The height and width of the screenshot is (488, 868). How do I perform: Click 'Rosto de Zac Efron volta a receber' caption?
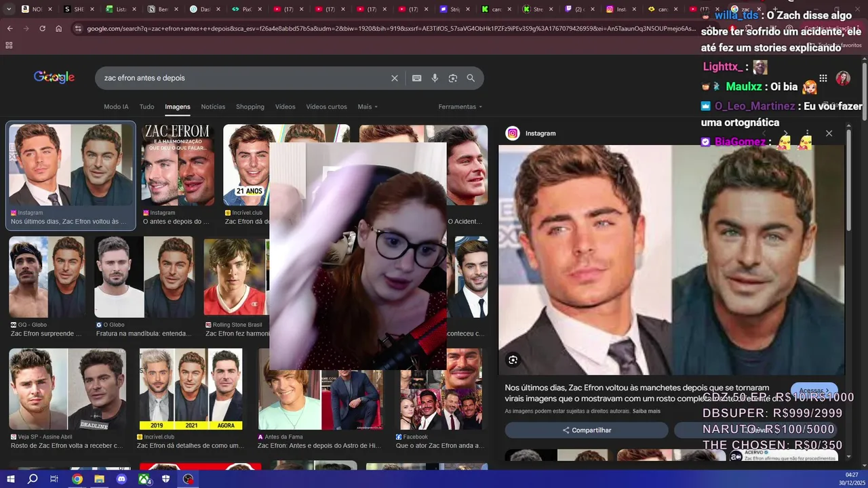[66, 446]
